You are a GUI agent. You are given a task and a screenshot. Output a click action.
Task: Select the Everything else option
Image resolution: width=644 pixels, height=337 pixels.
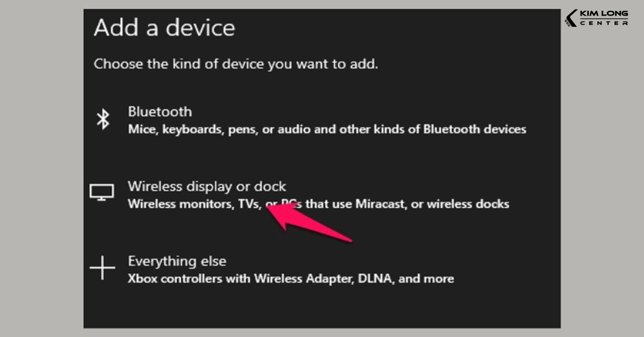(x=177, y=261)
